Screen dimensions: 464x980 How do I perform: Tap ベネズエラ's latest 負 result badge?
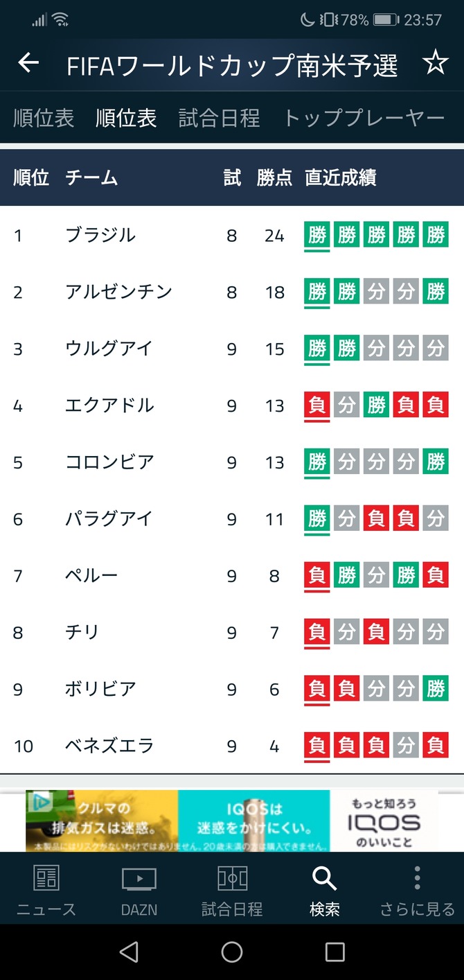pyautogui.click(x=317, y=746)
